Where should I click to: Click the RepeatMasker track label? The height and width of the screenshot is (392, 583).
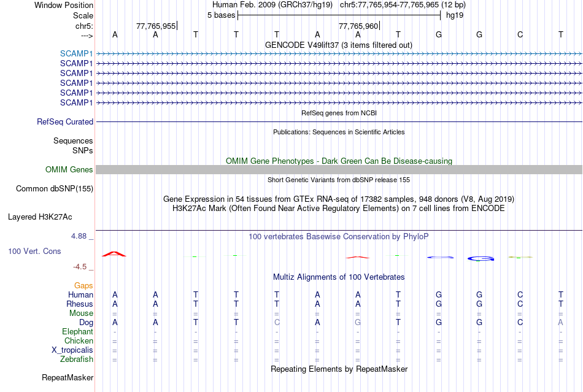[68, 377]
